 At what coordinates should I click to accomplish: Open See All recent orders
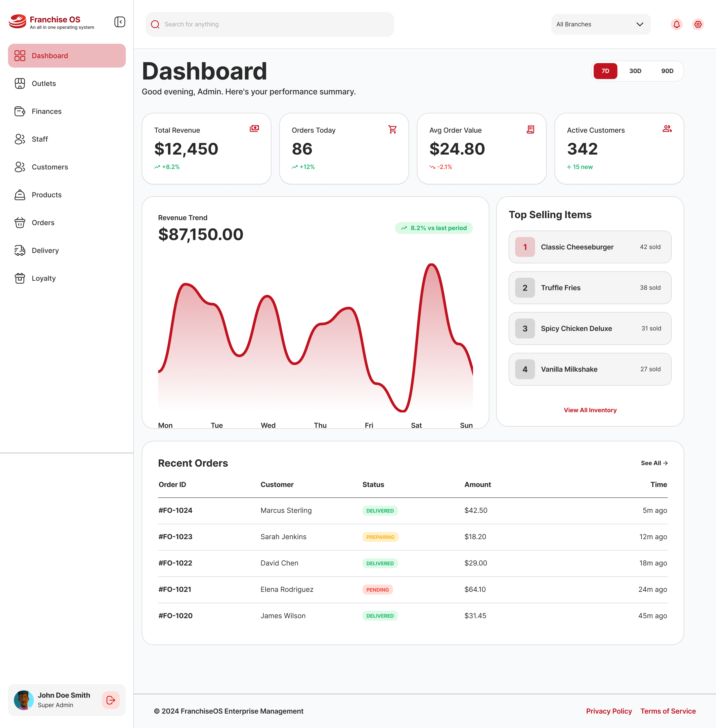(x=654, y=463)
